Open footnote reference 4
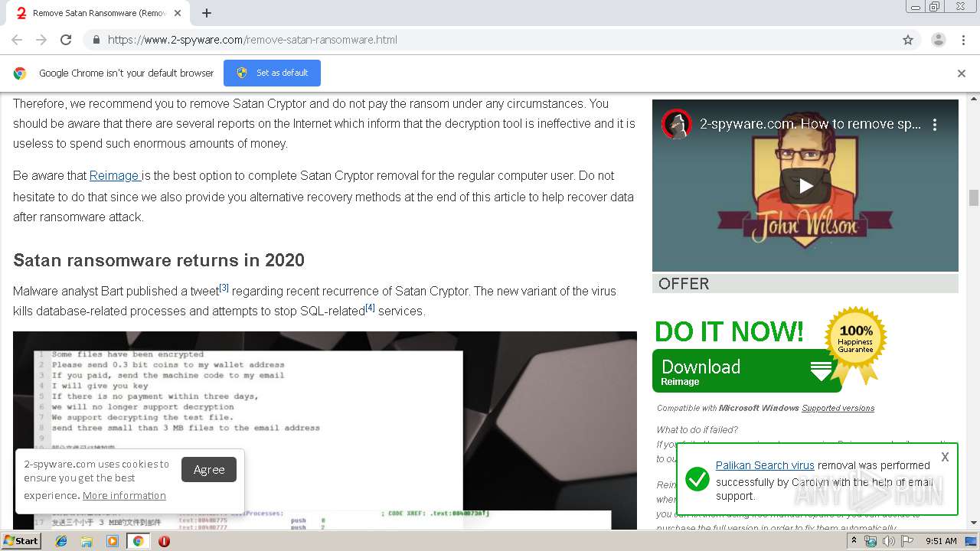 click(370, 308)
